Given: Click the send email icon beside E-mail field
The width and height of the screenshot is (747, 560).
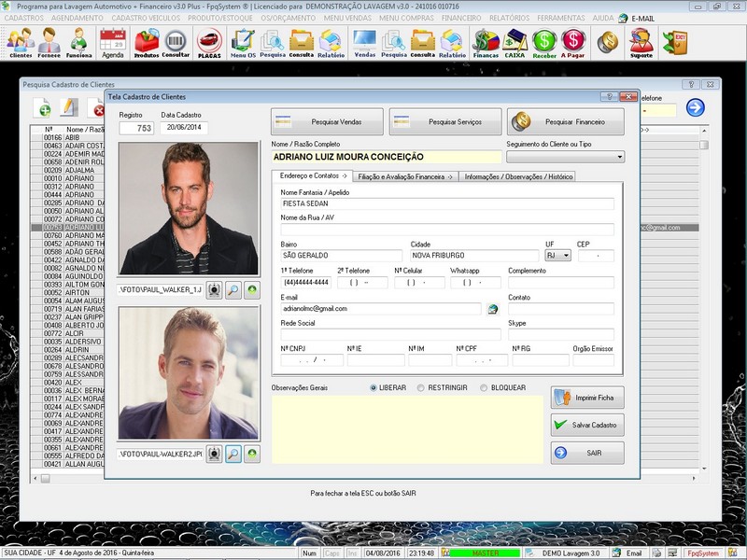Looking at the screenshot, I should 493,308.
